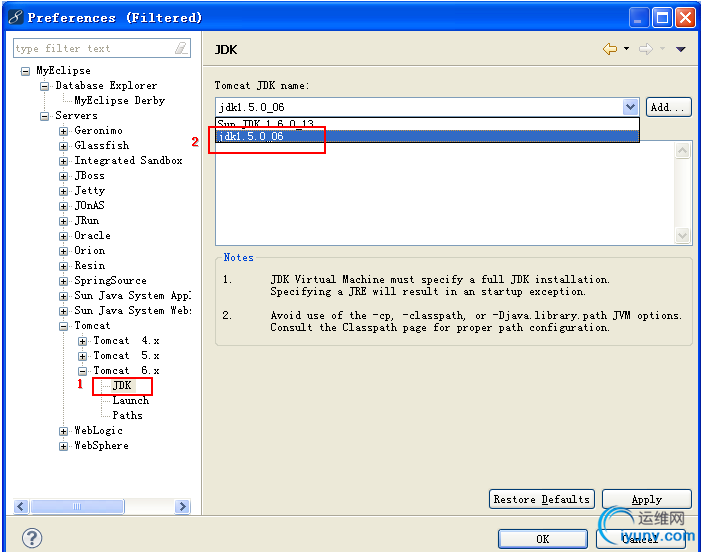The image size is (701, 552).
Task: Expand the Jetty node
Action: coord(63,191)
